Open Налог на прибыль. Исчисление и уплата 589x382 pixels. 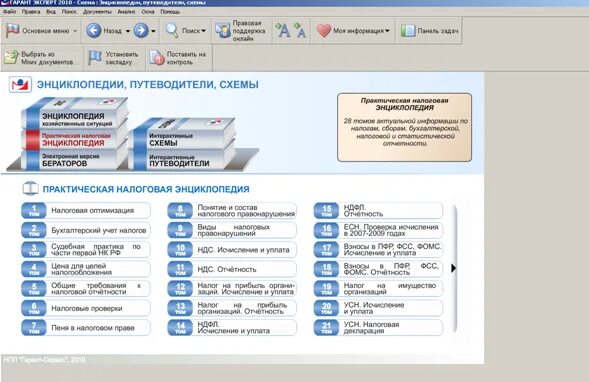pyautogui.click(x=232, y=288)
